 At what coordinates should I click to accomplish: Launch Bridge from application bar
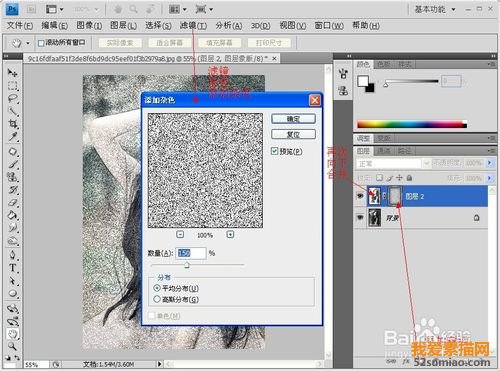tap(31, 9)
